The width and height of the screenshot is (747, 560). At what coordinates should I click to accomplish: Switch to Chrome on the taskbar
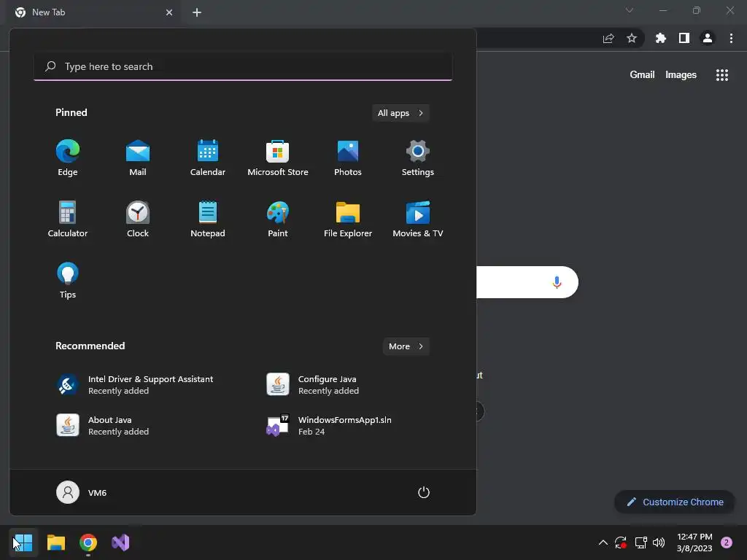88,542
